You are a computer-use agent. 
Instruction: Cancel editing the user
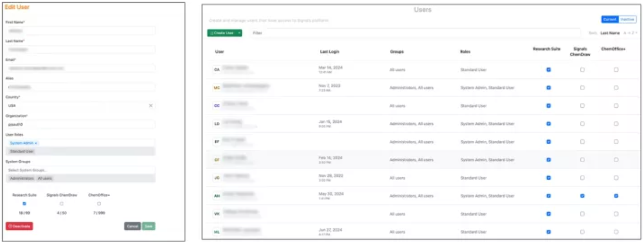point(132,226)
